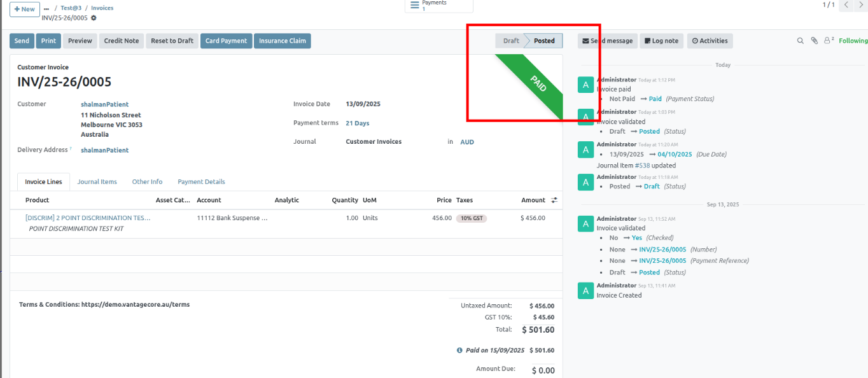The width and height of the screenshot is (868, 378).
Task: Click the Log note button
Action: (661, 41)
